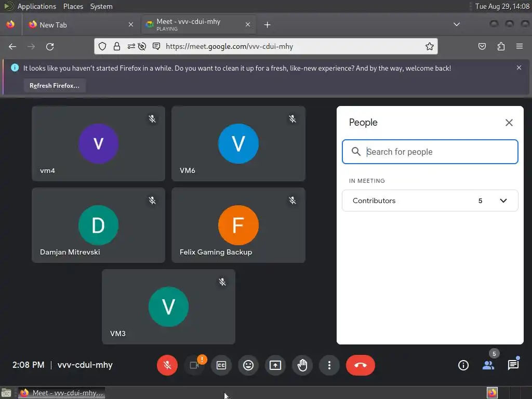
Task: Open the list all tabs dropdown
Action: [x=457, y=24]
